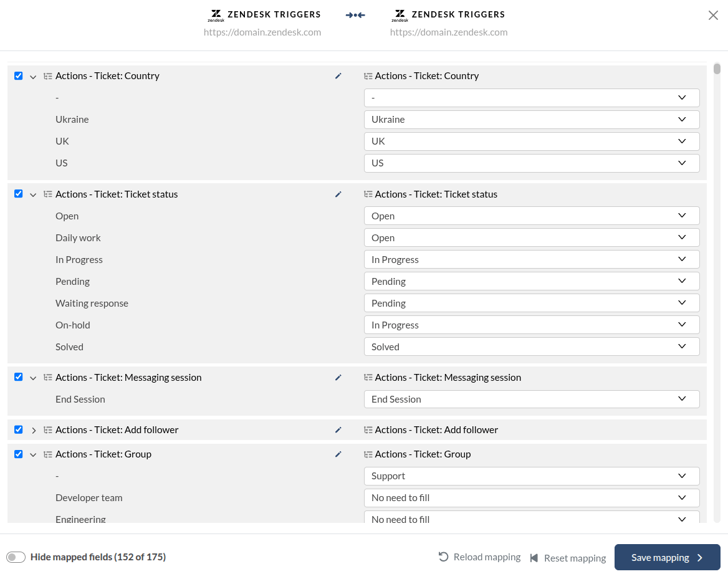The width and height of the screenshot is (728, 579).
Task: Open the Developer team No need to fill dropdown
Action: [x=532, y=498]
